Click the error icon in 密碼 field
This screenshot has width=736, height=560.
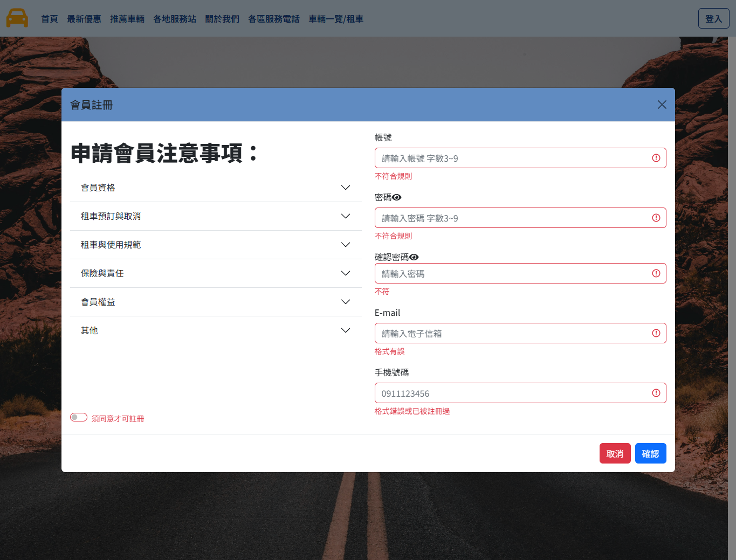click(656, 218)
